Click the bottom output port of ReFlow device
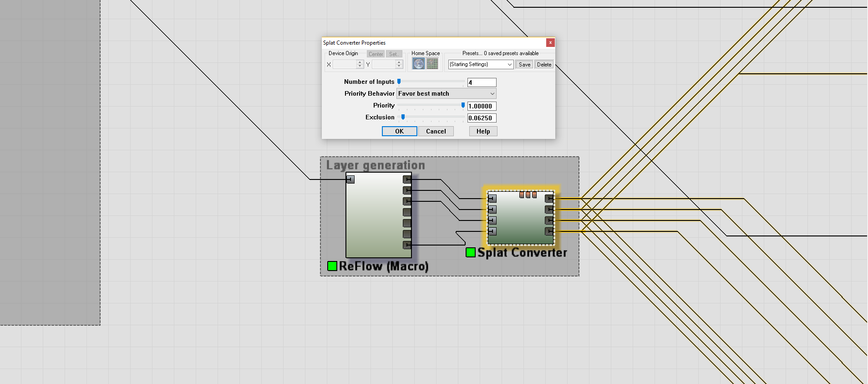Screen dimensions: 868x384 pyautogui.click(x=407, y=245)
